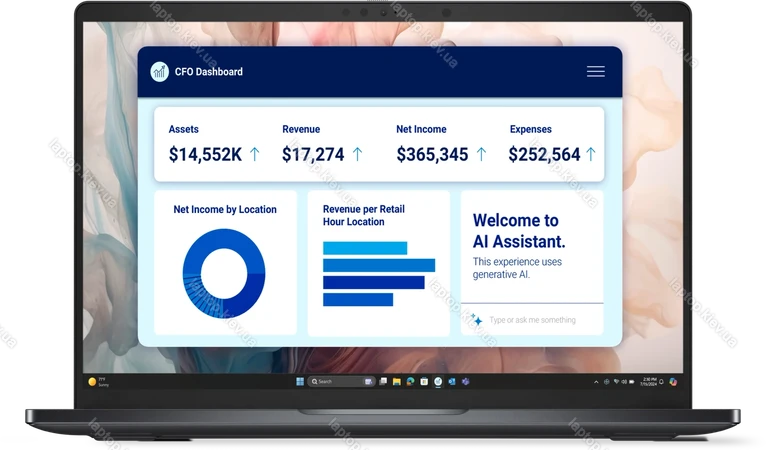
Task: Launch Microsoft Edge from the taskbar
Action: click(411, 382)
